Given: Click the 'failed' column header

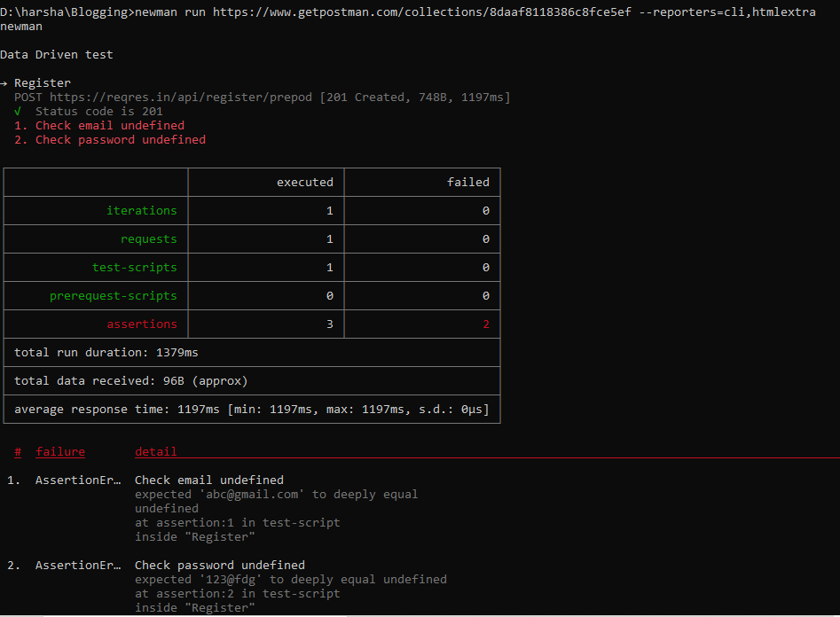Looking at the screenshot, I should pyautogui.click(x=468, y=182).
